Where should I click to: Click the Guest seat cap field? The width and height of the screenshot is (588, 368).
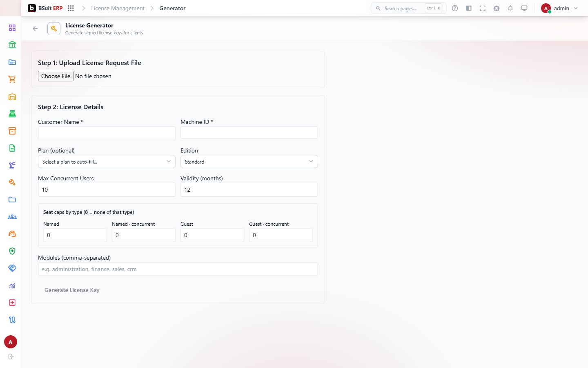click(x=212, y=235)
